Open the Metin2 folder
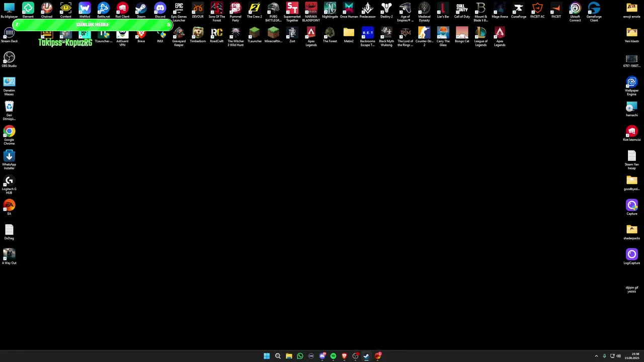Screen dimensions: 644x362 coord(349,35)
